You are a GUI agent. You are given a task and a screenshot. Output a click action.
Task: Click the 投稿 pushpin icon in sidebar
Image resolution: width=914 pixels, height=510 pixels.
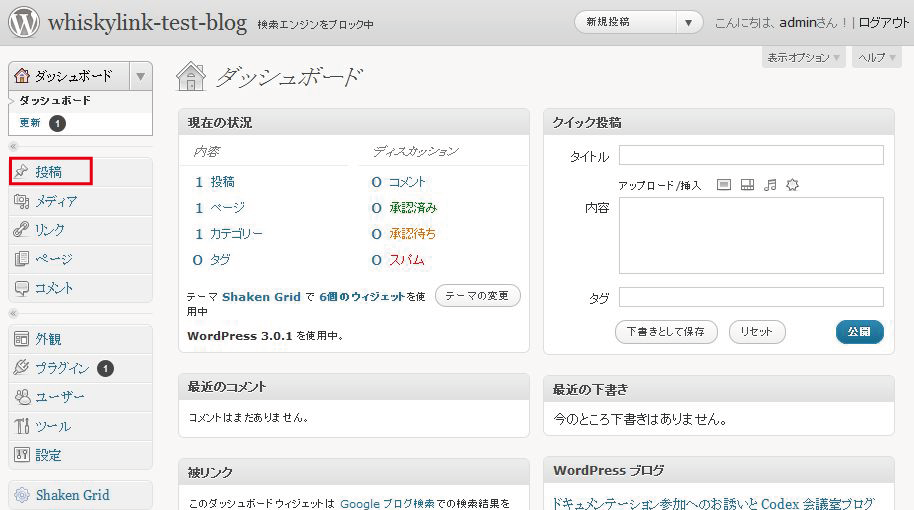point(22,171)
